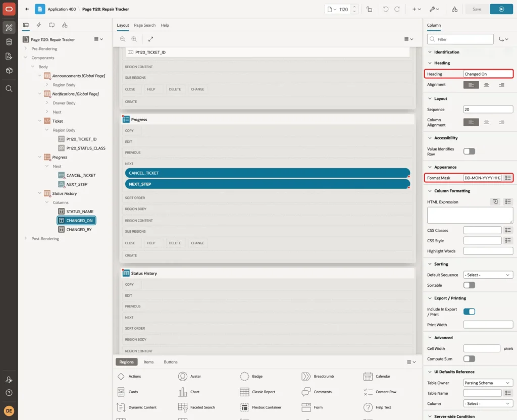Open Shared Components from the top toolbar

click(454, 9)
